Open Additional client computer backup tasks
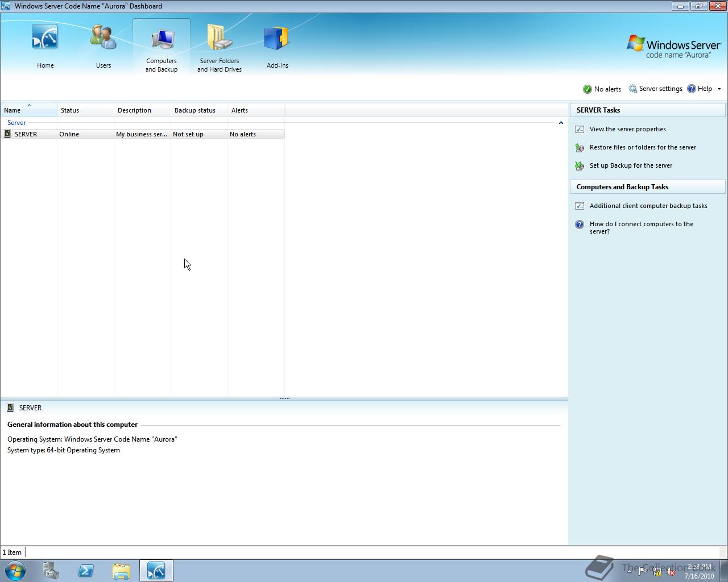This screenshot has width=728, height=582. click(648, 206)
